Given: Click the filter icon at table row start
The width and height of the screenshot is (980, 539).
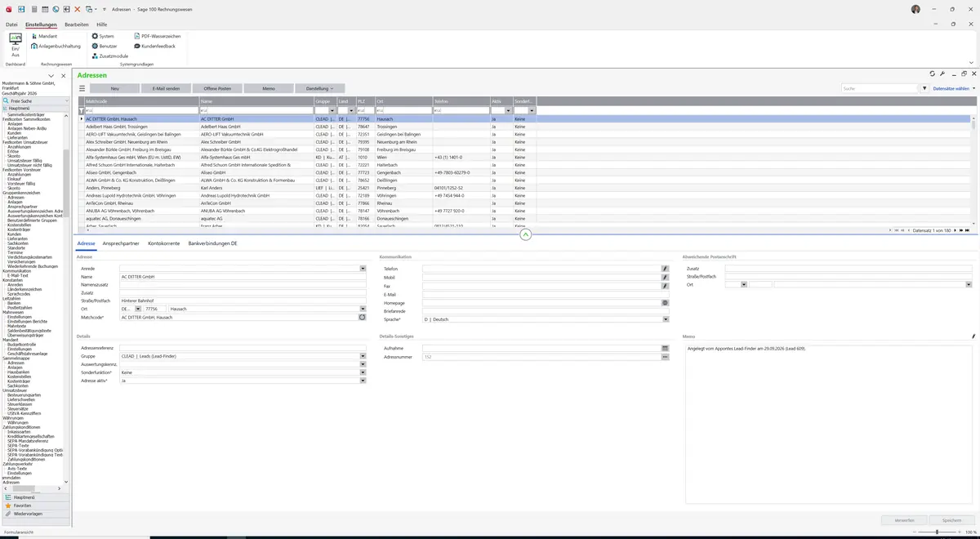Looking at the screenshot, I should [81, 110].
